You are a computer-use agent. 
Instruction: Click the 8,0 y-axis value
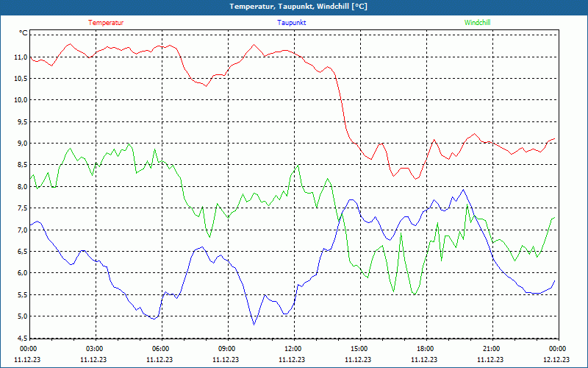click(22, 187)
